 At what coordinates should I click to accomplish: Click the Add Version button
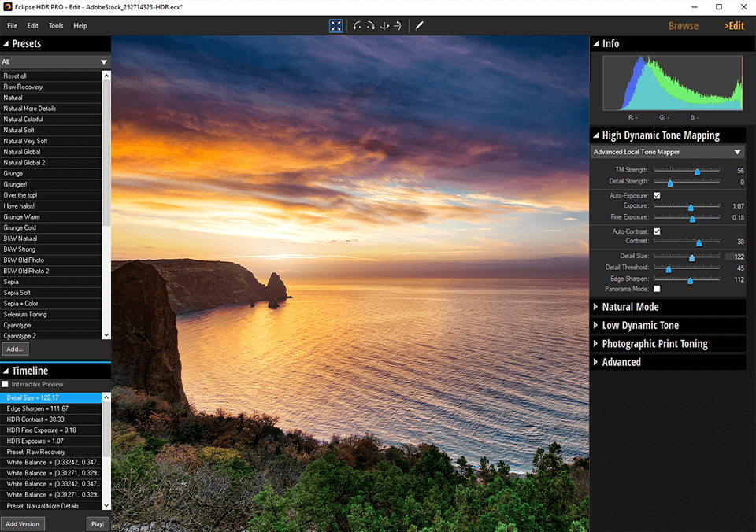click(23, 523)
